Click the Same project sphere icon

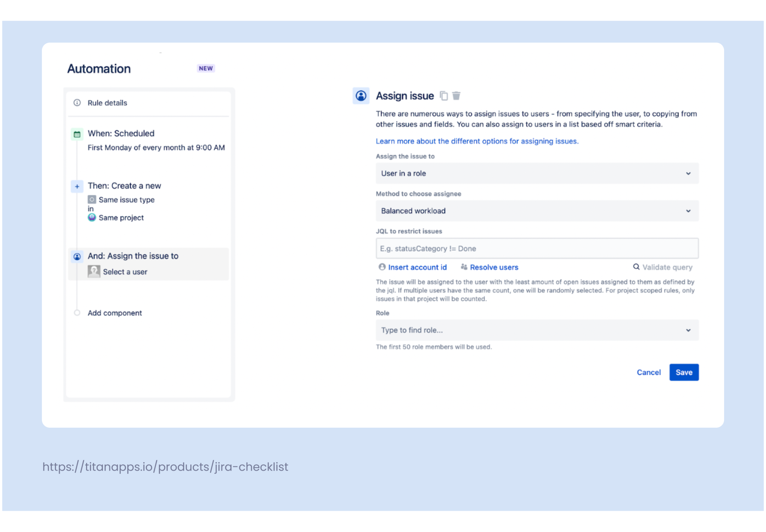[92, 218]
